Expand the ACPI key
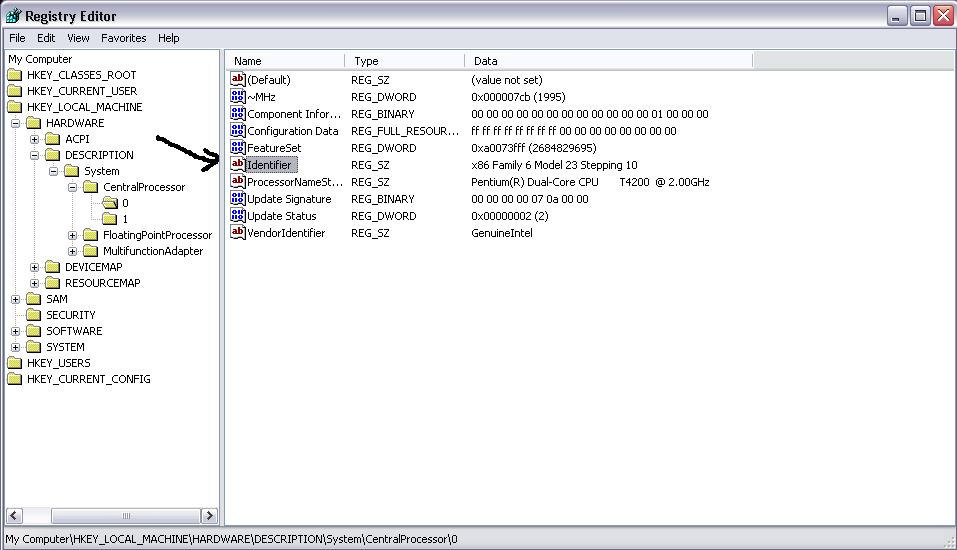This screenshot has height=550, width=957. pos(35,139)
